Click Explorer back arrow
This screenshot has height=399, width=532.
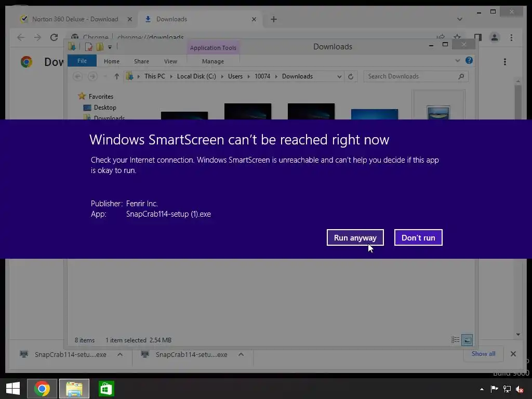(77, 76)
